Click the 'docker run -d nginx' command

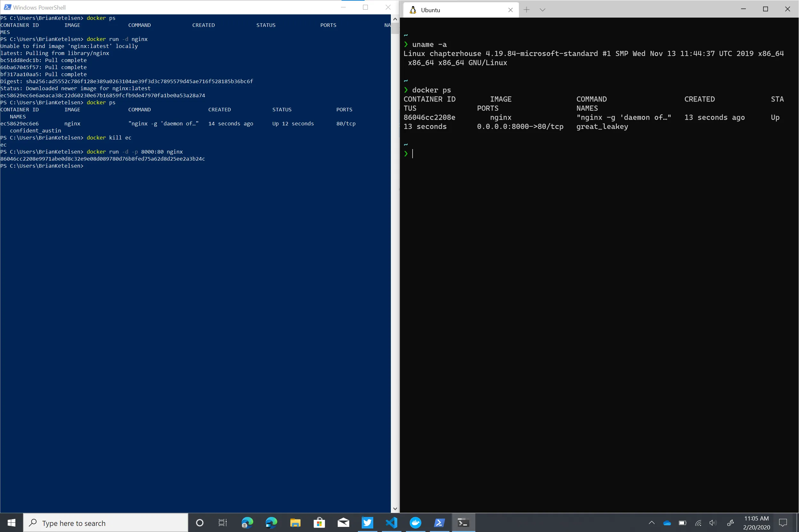click(117, 39)
